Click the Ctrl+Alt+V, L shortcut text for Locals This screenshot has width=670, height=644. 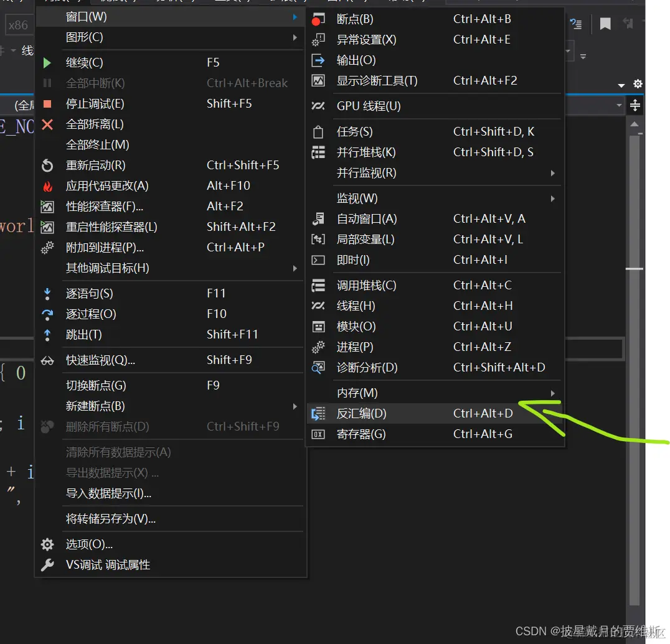click(488, 240)
